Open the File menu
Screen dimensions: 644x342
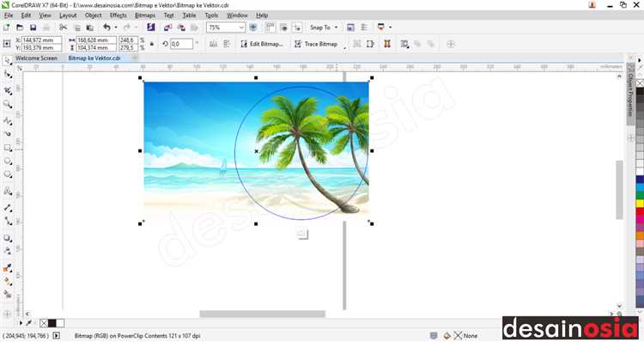[9, 15]
